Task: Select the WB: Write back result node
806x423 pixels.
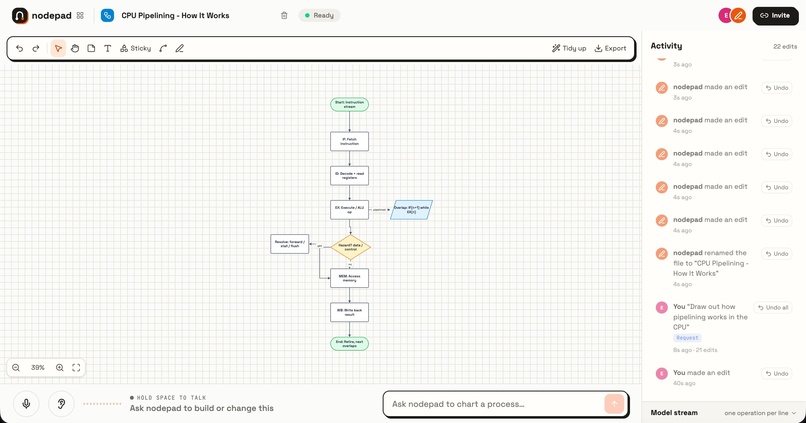Action: (350, 312)
